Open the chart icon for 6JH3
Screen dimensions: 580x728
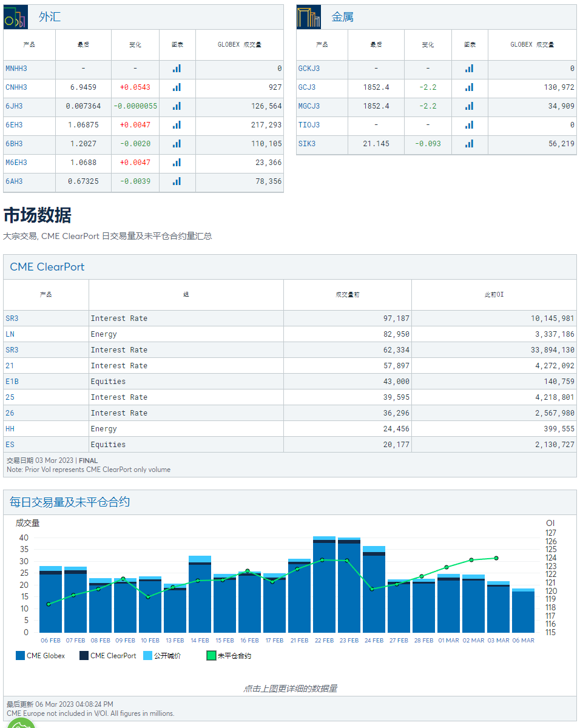pyautogui.click(x=177, y=106)
